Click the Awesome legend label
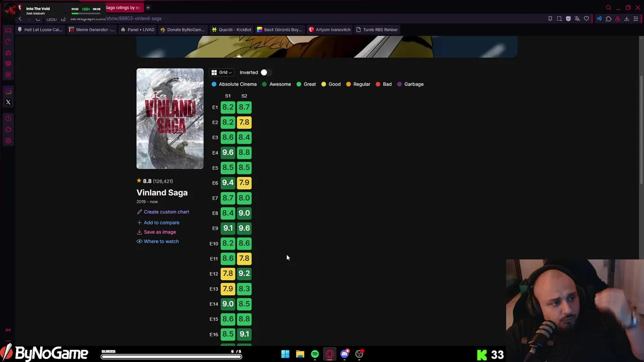644x362 pixels. pos(280,84)
